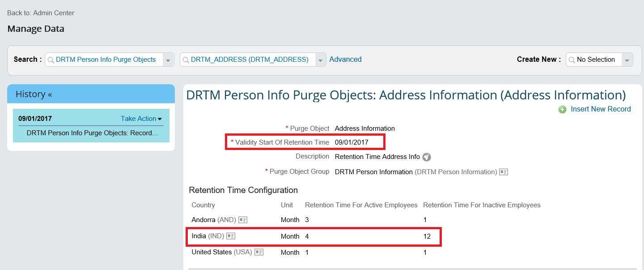Open the globe translation icon beside Description

pyautogui.click(x=427, y=157)
